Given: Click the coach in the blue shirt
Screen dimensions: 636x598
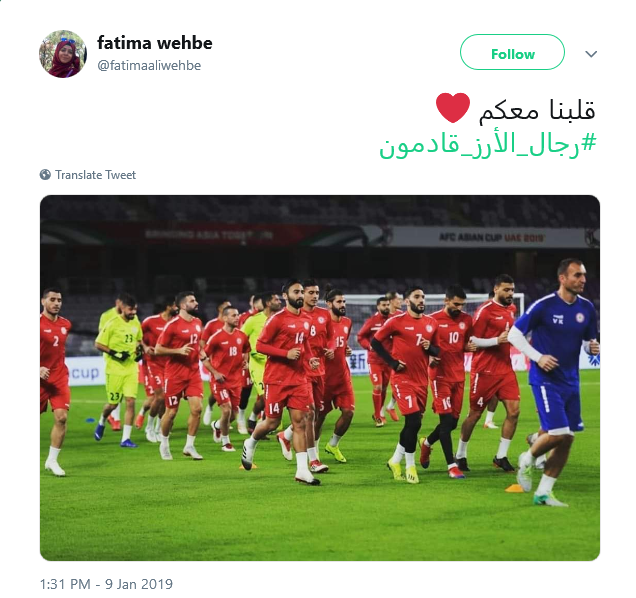Looking at the screenshot, I should (x=554, y=377).
